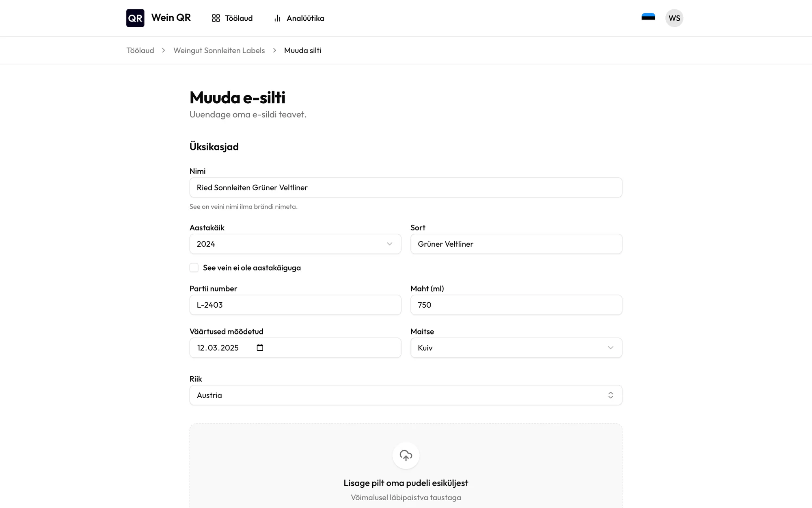This screenshot has width=812, height=508.
Task: Open the Maitse taste dropdown
Action: pos(516,348)
